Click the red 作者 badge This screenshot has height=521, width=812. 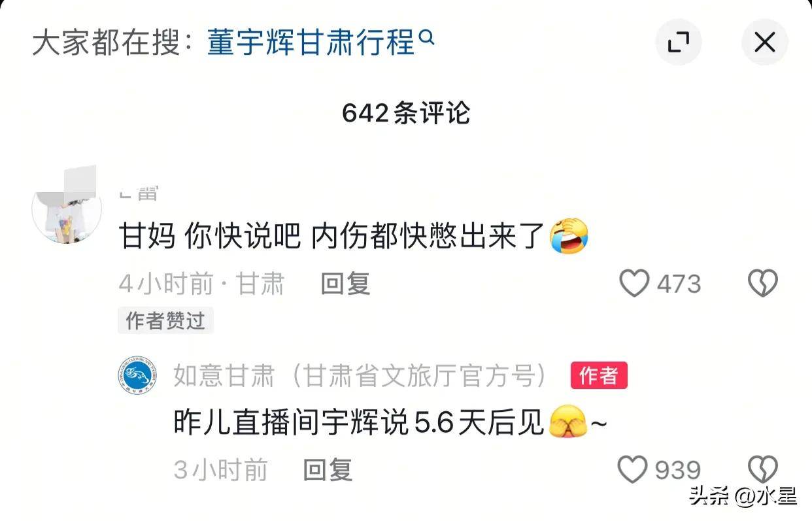point(599,376)
